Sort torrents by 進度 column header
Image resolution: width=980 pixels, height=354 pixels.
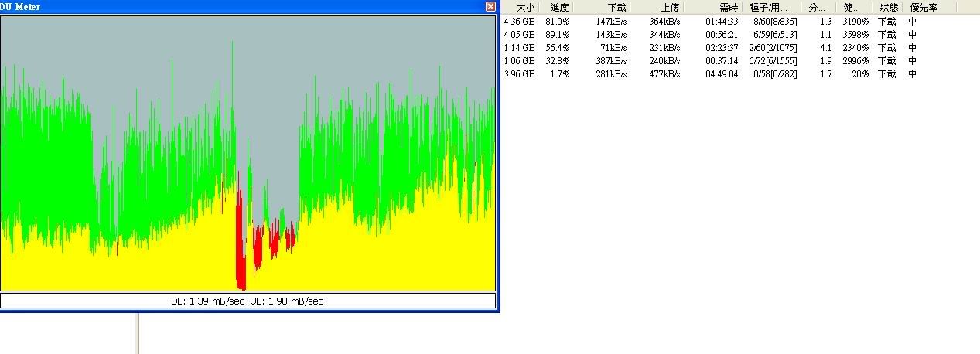coord(558,8)
